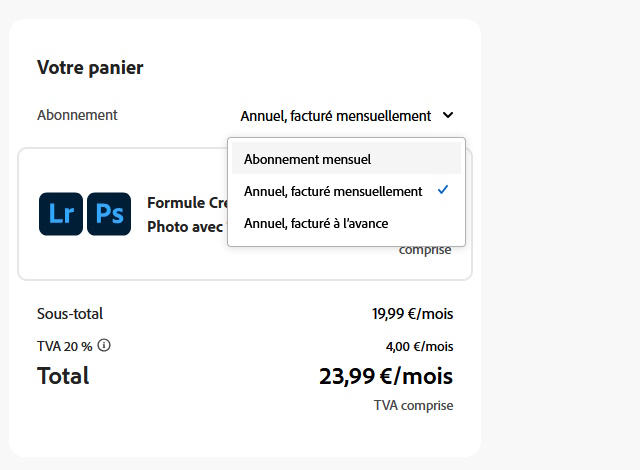Click the selected Abonnement value in dropdown field
The height and width of the screenshot is (470, 640).
coord(335,116)
